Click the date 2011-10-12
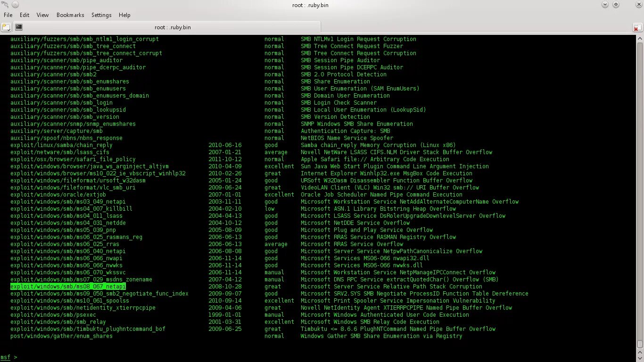The height and width of the screenshot is (362, 644). [x=225, y=159]
